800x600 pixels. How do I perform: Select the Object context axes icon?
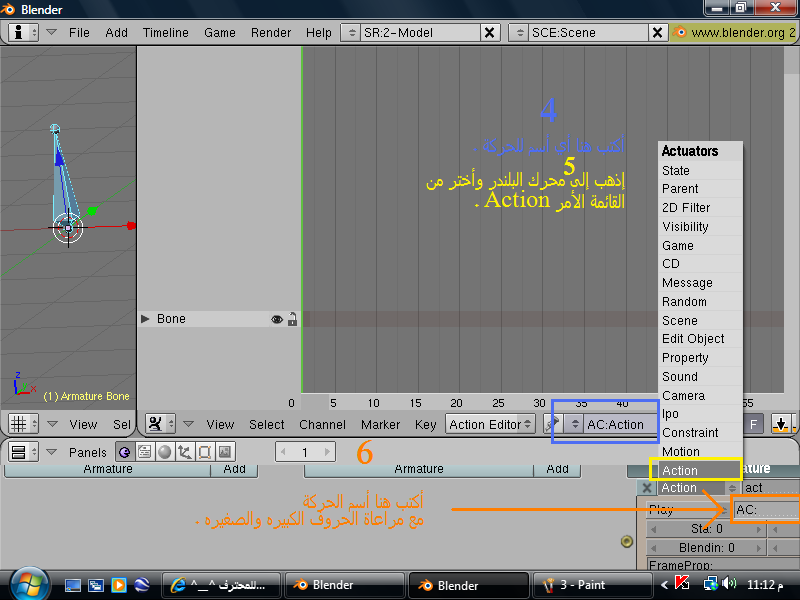(185, 452)
